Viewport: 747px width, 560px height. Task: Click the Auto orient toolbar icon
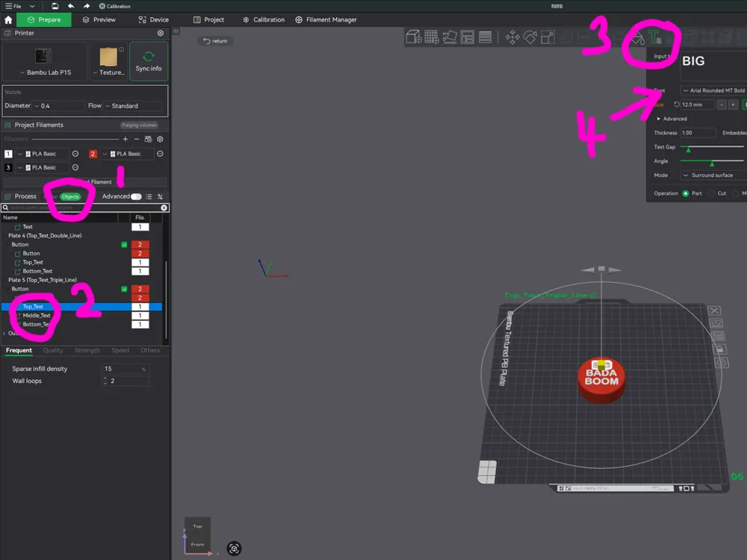point(449,37)
